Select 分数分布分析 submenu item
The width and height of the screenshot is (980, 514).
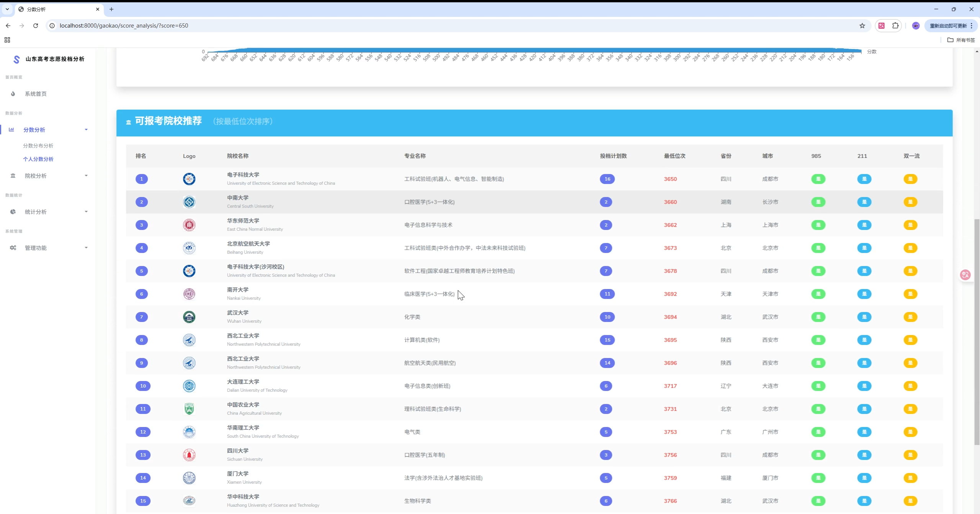click(x=38, y=146)
